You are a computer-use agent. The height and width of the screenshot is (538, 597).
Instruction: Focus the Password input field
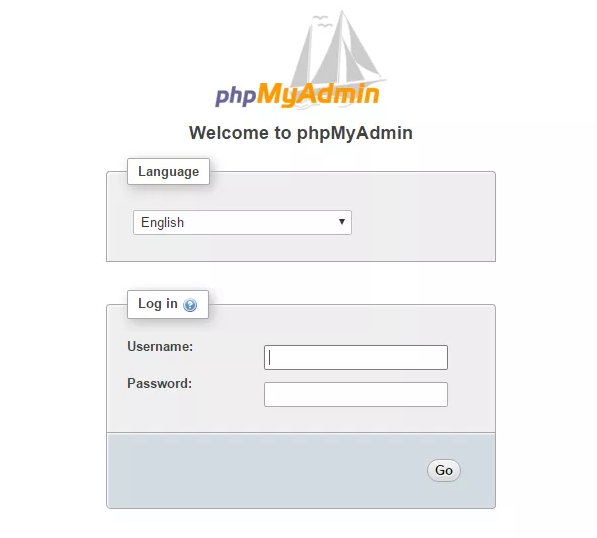[x=356, y=394]
